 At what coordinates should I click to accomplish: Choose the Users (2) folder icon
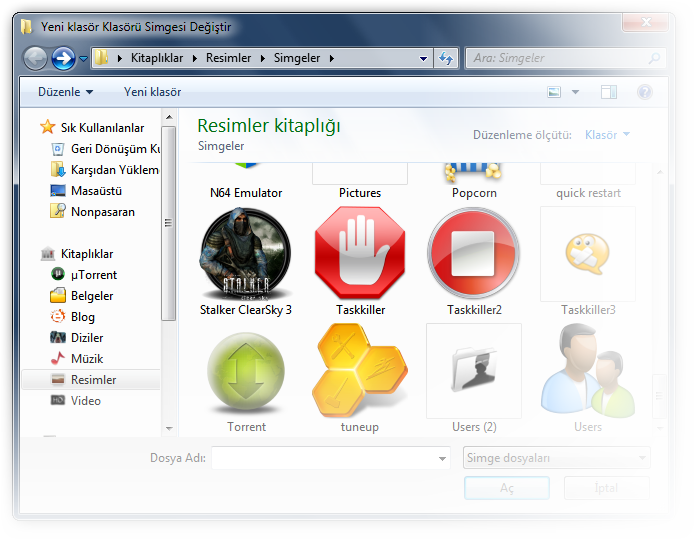(474, 371)
